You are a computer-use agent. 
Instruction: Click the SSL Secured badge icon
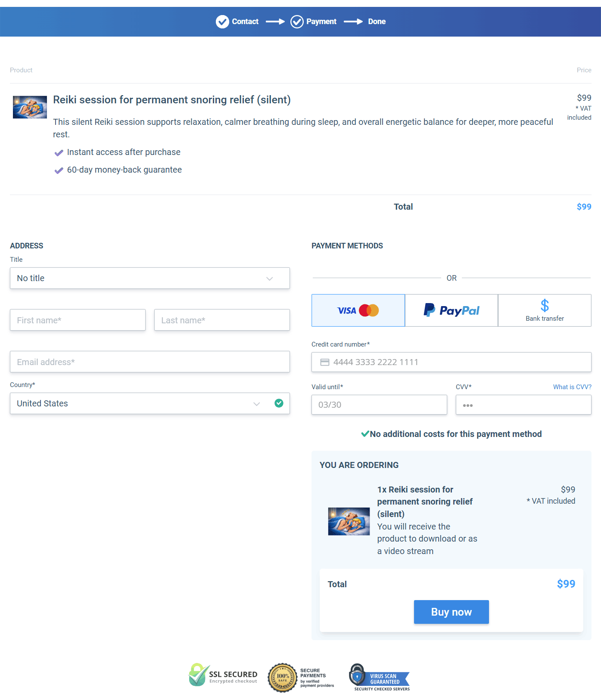pos(199,675)
